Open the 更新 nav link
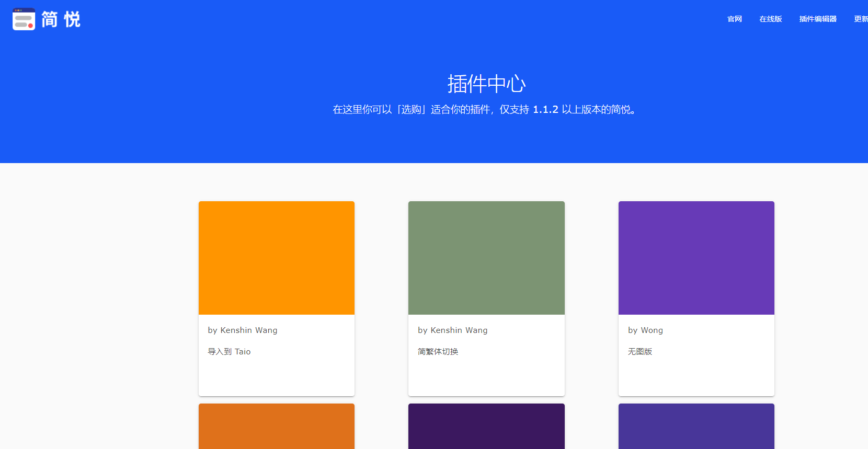The image size is (868, 449). [x=861, y=19]
